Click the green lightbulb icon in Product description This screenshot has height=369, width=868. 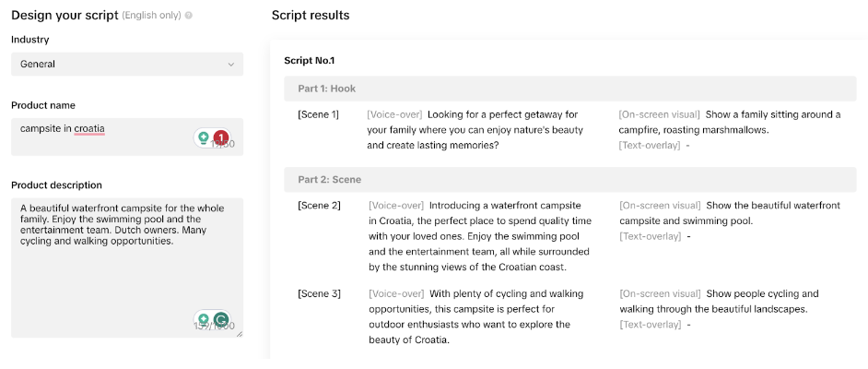(x=204, y=319)
